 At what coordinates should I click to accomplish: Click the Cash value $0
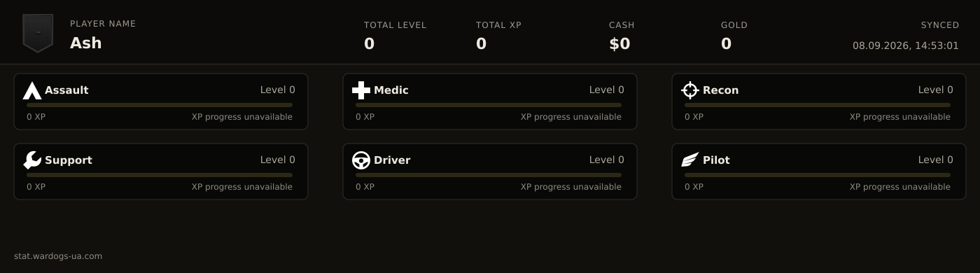(x=619, y=44)
